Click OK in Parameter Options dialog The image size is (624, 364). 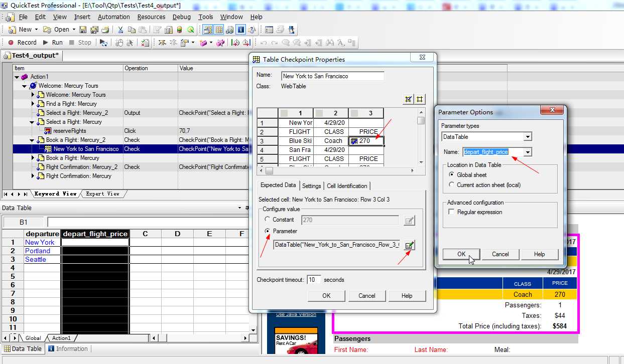point(461,254)
